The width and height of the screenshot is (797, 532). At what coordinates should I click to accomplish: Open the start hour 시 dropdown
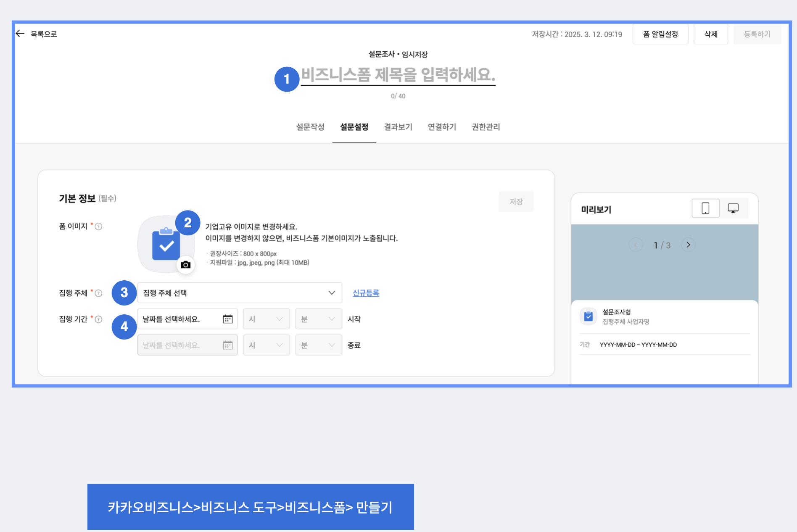tap(266, 319)
